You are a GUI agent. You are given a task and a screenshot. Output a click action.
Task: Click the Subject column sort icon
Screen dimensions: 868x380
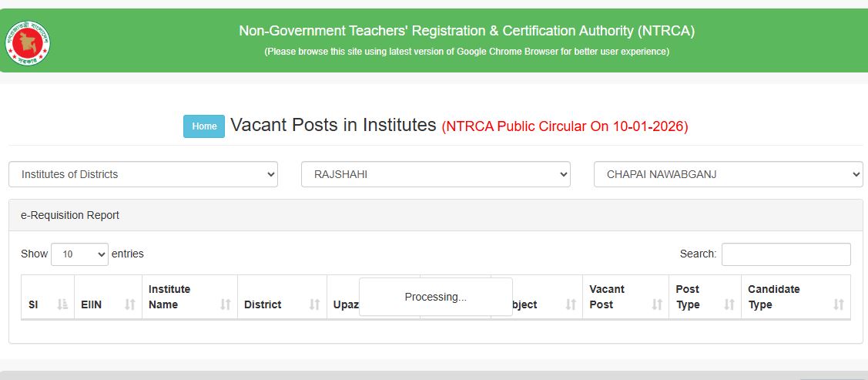coord(571,304)
